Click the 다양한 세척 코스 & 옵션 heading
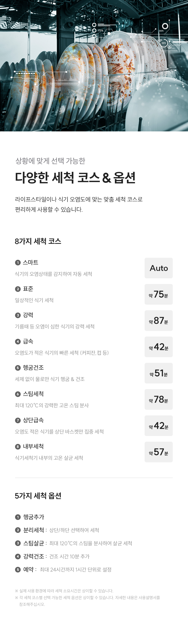Viewport: 188px width, 644px height. (x=75, y=178)
